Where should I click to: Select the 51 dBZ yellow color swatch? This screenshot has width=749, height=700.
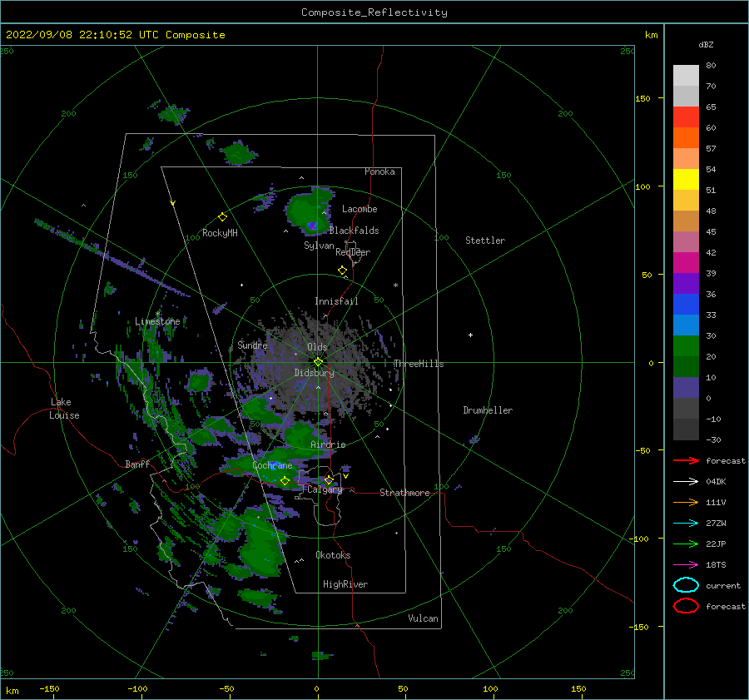pyautogui.click(x=686, y=179)
